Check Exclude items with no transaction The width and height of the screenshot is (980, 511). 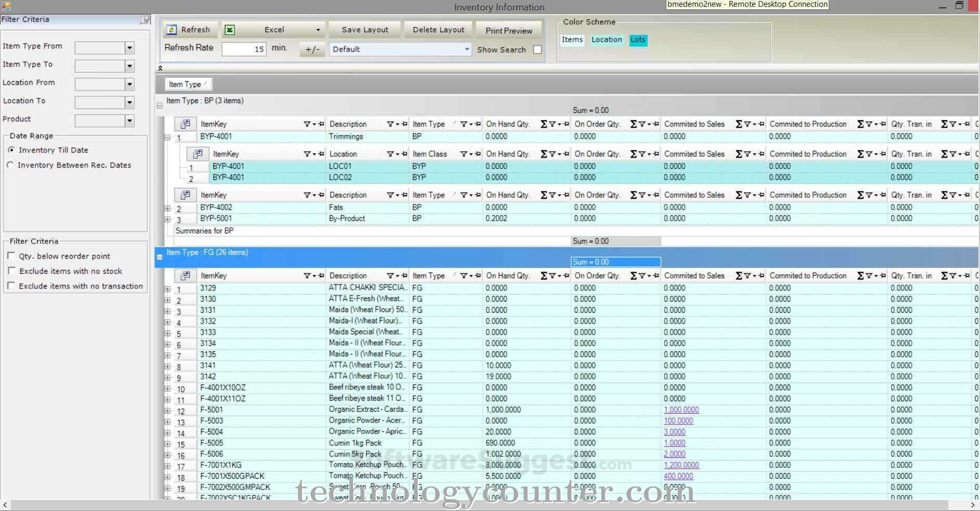11,286
